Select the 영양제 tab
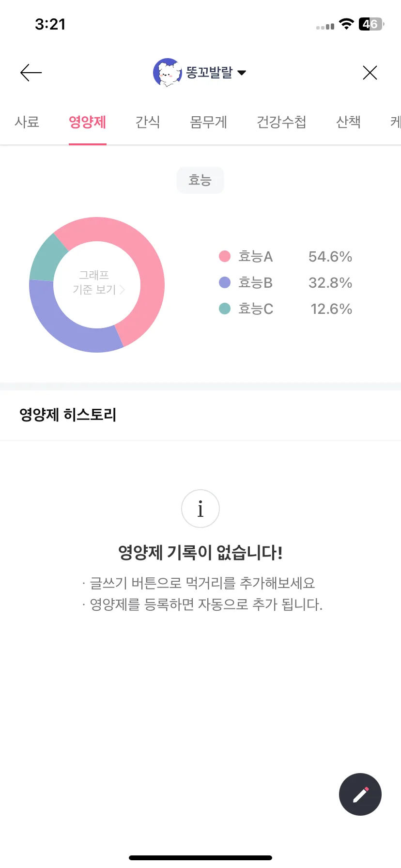The image size is (401, 868). (88, 122)
